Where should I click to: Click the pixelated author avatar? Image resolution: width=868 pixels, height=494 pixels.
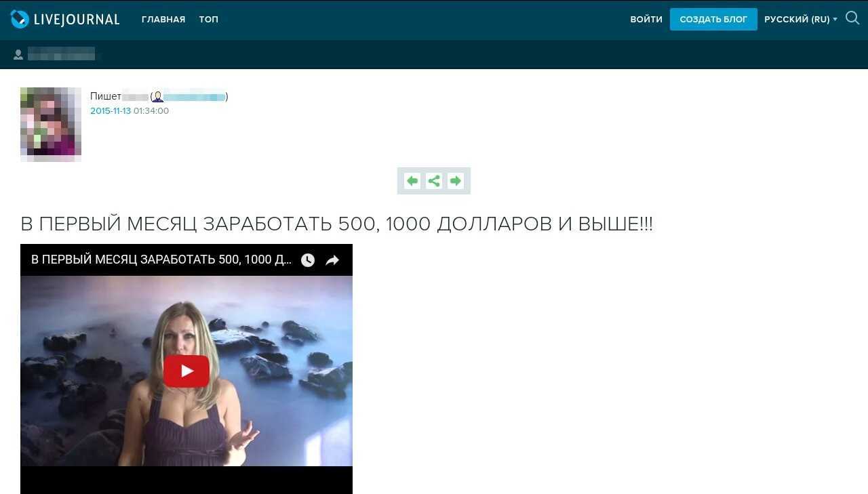point(51,124)
